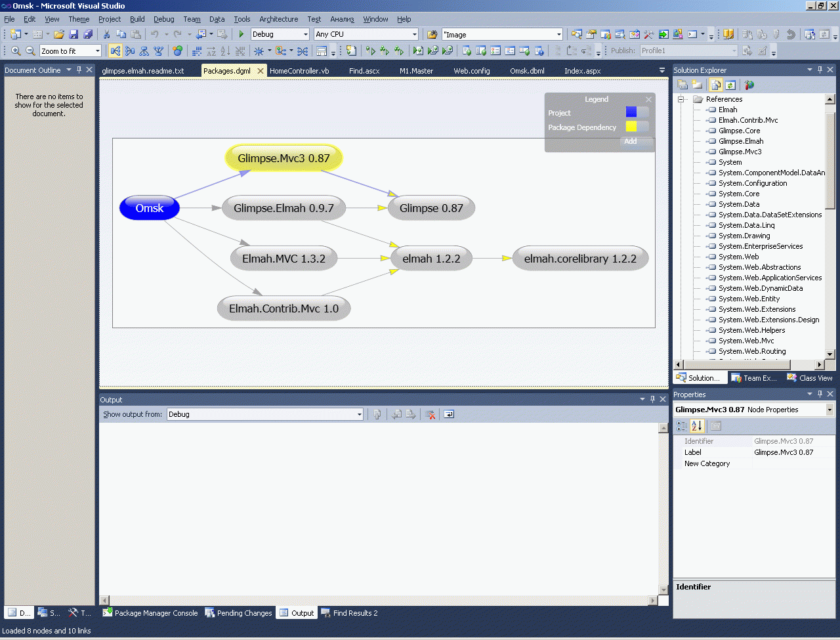Screen dimensions: 840x640
Task: Start debugging with the green play arrow
Action: 241,34
